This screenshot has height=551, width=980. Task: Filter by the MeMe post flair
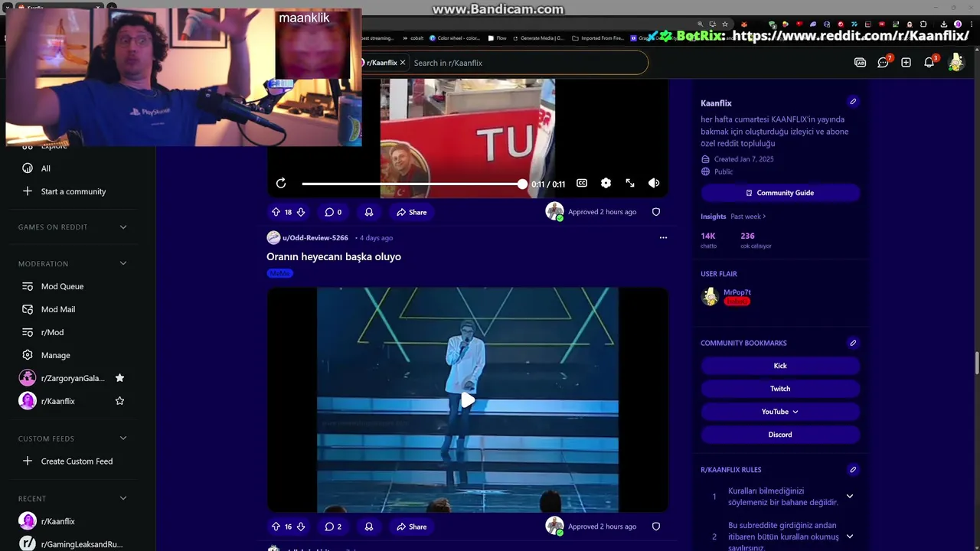280,273
